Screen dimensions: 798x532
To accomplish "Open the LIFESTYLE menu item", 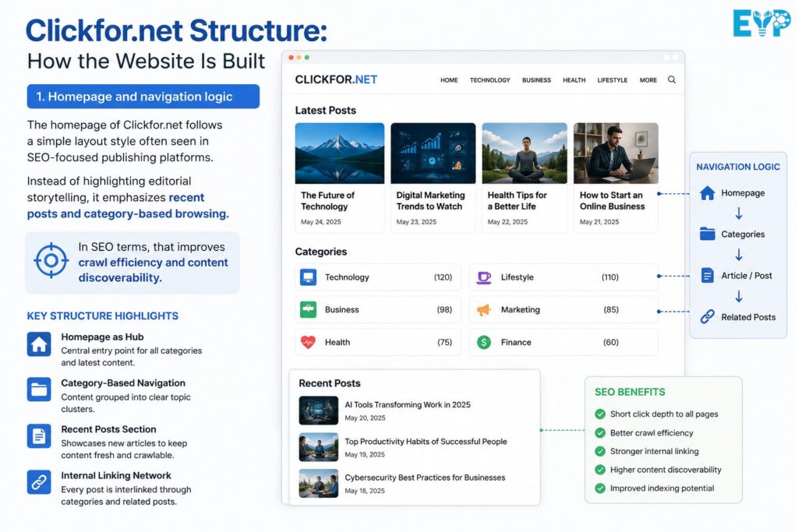I will (x=613, y=80).
